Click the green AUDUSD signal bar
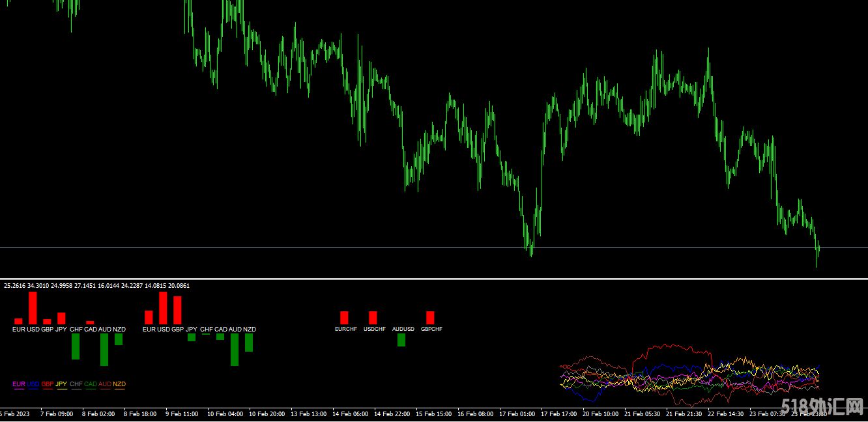Screen dimensions: 868x422 401,340
